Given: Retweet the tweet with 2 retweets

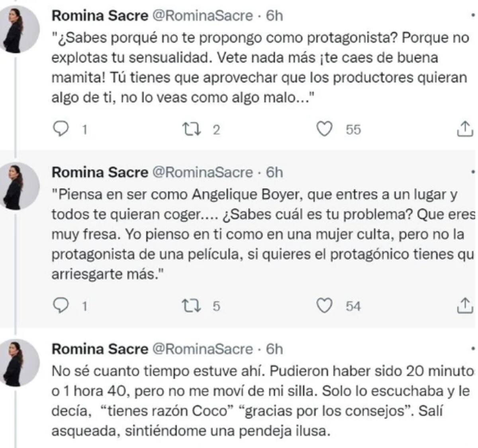Looking at the screenshot, I should coord(191,129).
